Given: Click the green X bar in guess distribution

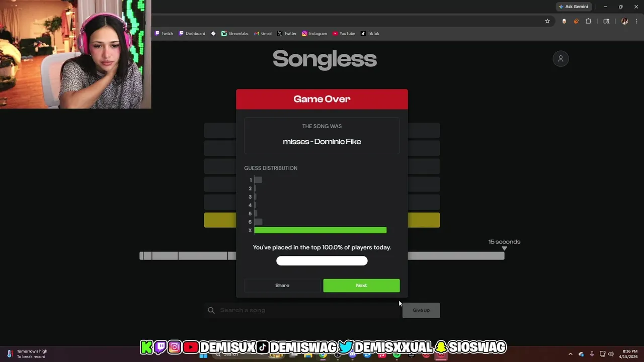Looking at the screenshot, I should coord(320,230).
